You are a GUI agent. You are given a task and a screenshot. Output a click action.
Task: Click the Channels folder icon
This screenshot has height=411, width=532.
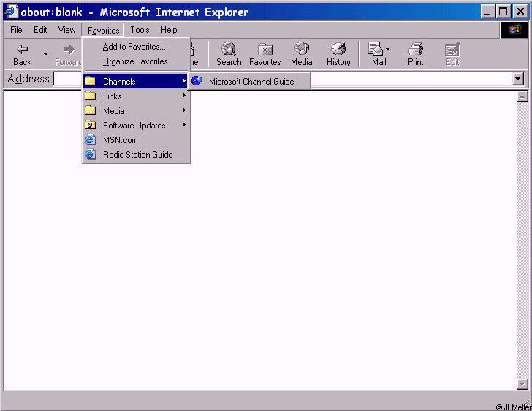(x=91, y=81)
